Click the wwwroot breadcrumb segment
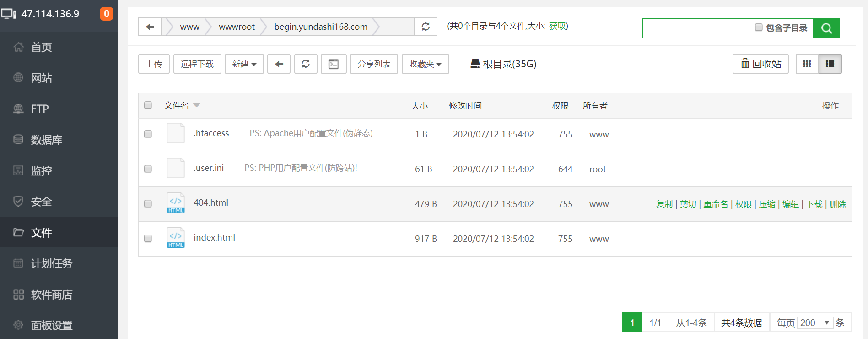Screen dimensions: 868x339 pyautogui.click(x=237, y=27)
